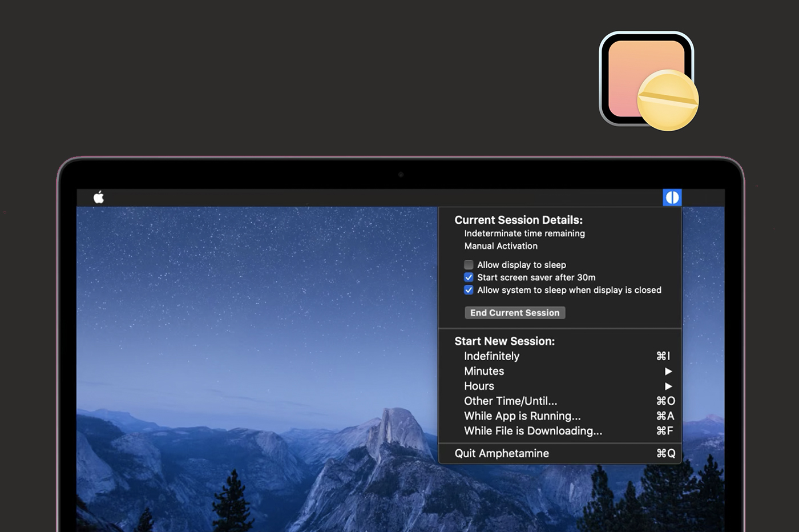Image resolution: width=799 pixels, height=532 pixels.
Task: Enable Allow display to sleep checkbox
Action: (469, 265)
